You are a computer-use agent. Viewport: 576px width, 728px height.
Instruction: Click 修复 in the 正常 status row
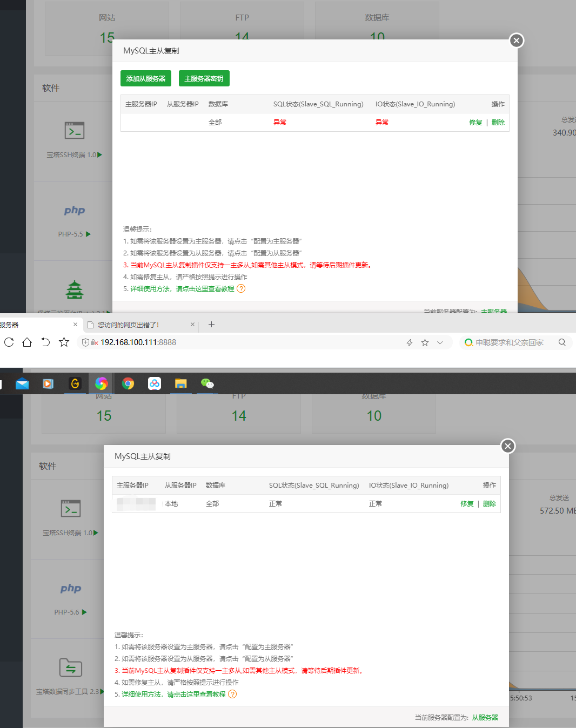coord(467,504)
